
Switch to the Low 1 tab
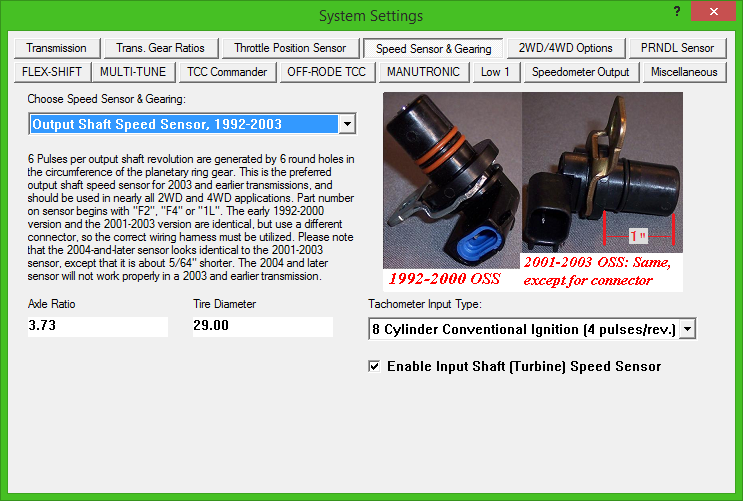(495, 72)
